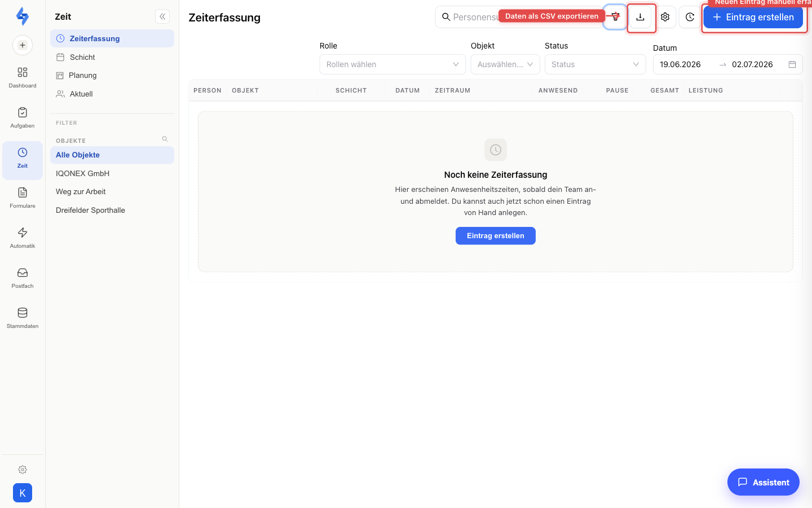Open calendar icon in Datum field
Image resolution: width=812 pixels, height=508 pixels.
point(792,64)
